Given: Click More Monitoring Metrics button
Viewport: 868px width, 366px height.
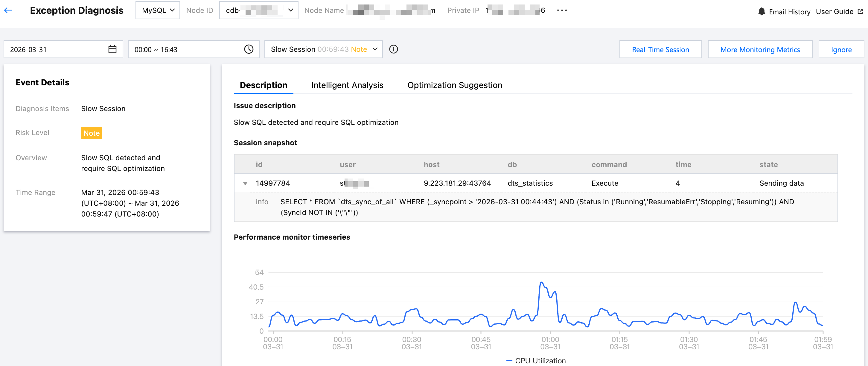Looking at the screenshot, I should [759, 50].
